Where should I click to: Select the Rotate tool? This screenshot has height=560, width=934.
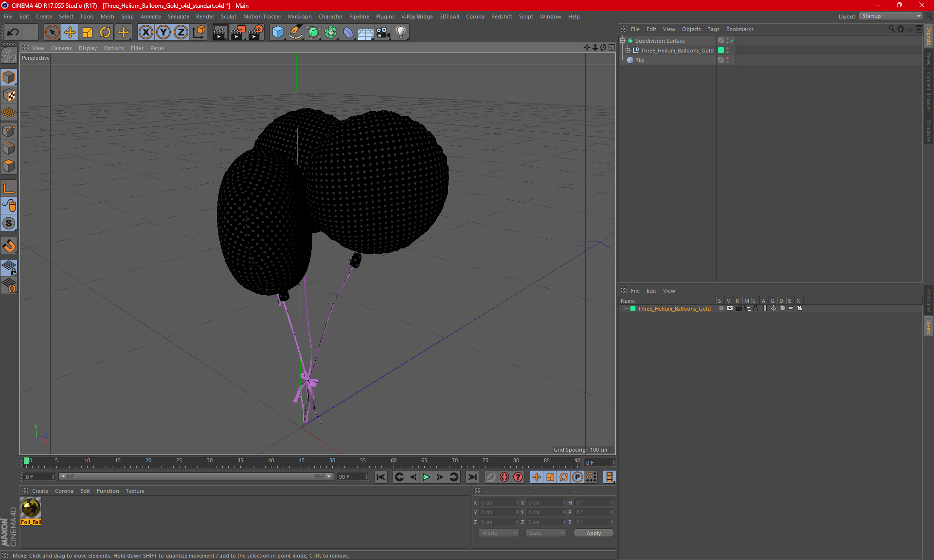(x=105, y=33)
